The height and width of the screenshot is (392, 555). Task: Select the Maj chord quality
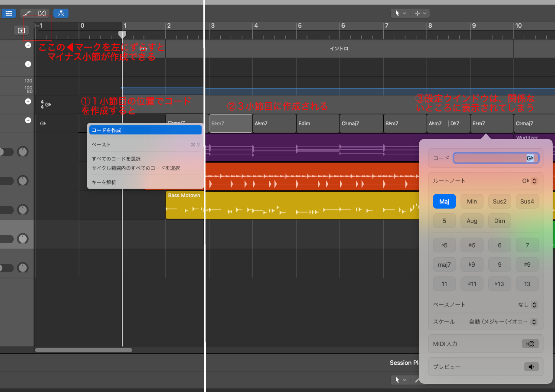coord(444,201)
